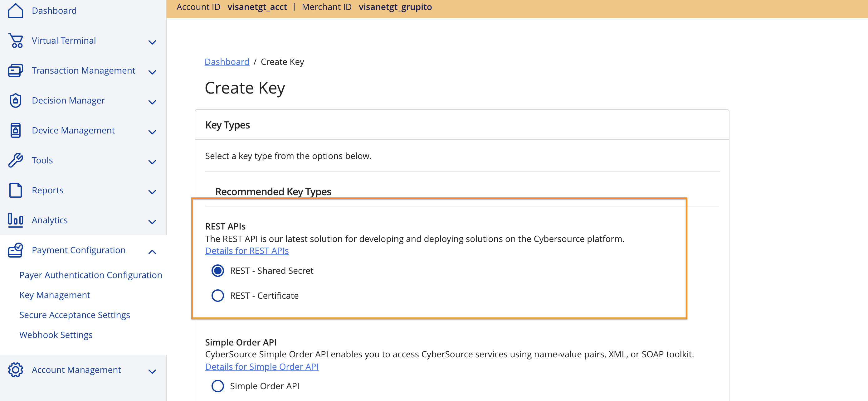Collapse the Payment Configuration section chevron
This screenshot has width=868, height=401.
pos(152,252)
